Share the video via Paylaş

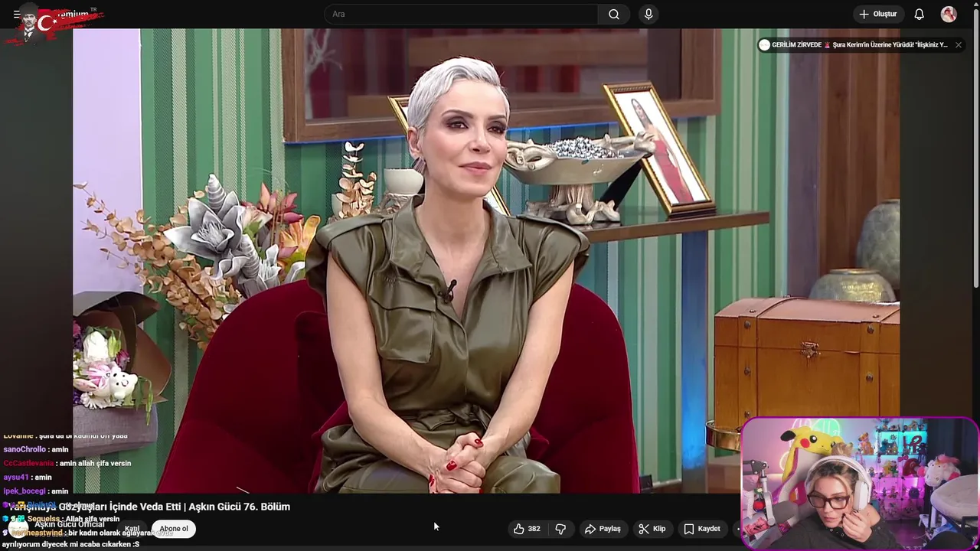[x=603, y=529]
